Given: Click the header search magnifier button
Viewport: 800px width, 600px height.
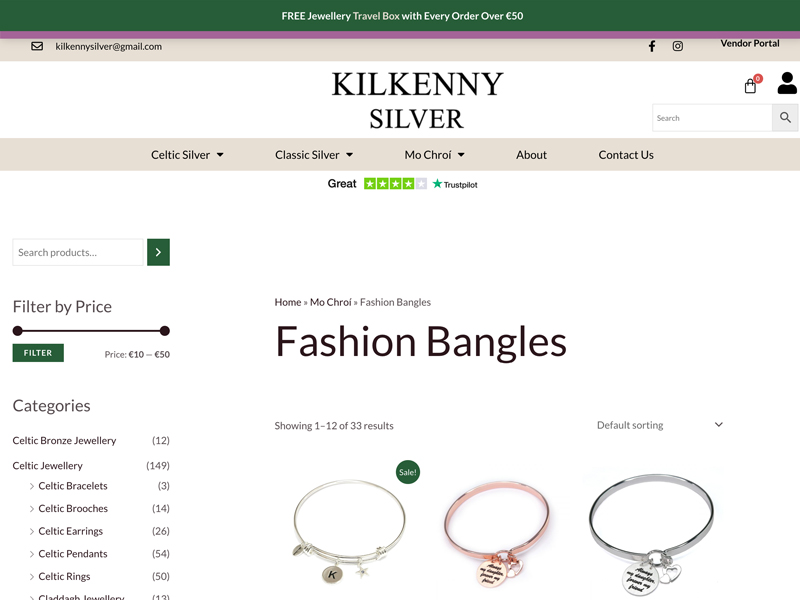Looking at the screenshot, I should [785, 118].
